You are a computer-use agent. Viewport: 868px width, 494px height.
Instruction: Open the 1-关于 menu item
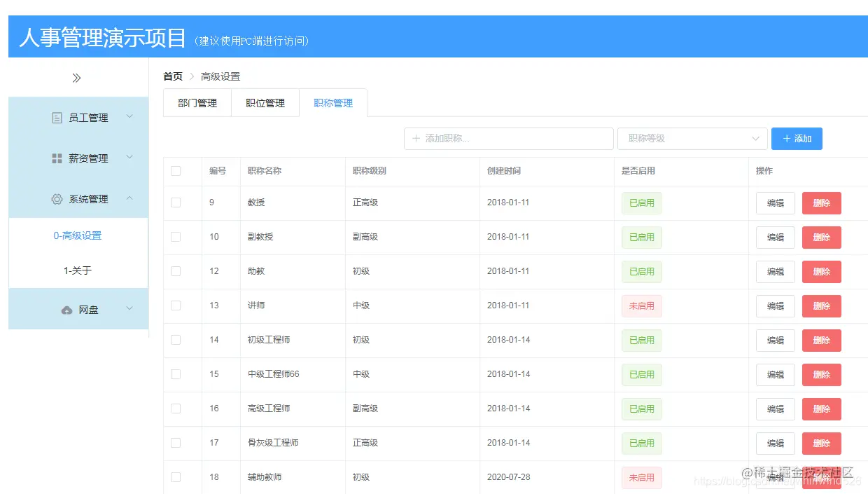[x=78, y=270]
